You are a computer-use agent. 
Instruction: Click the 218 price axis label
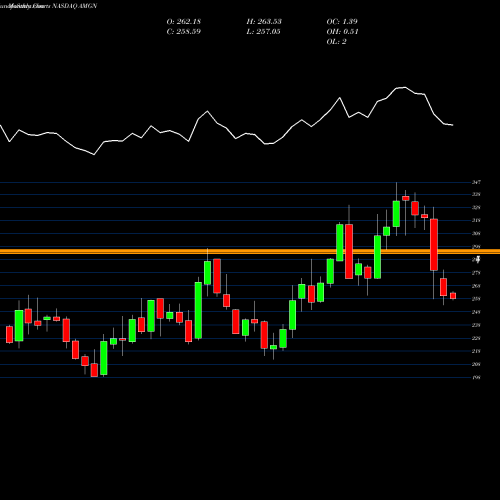[x=476, y=351]
